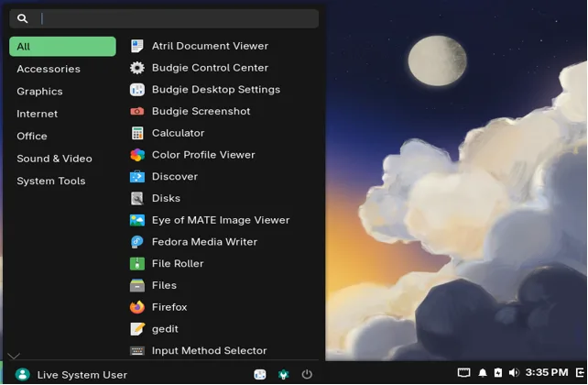Open Atril Document Viewer icon
Viewport: 588px width, 385px height.
tap(136, 46)
